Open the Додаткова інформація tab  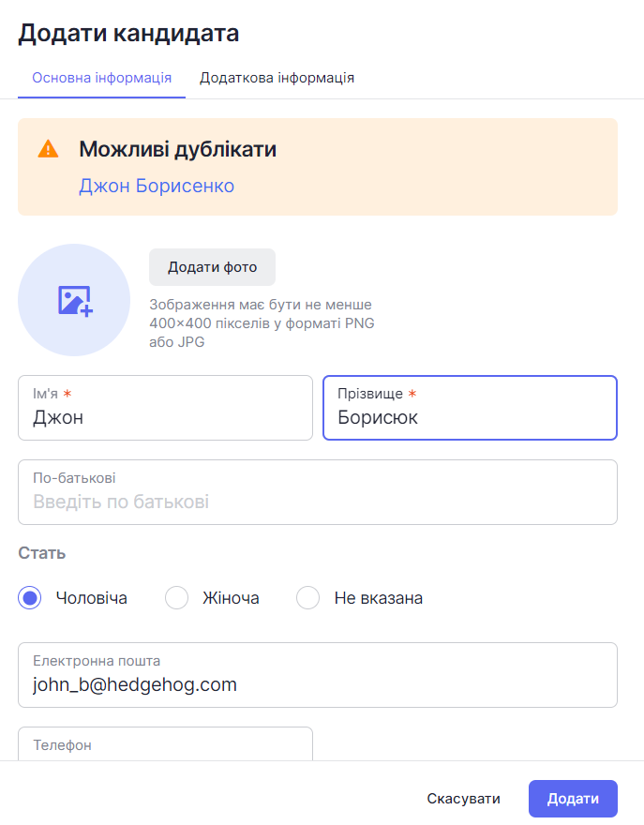click(x=277, y=78)
